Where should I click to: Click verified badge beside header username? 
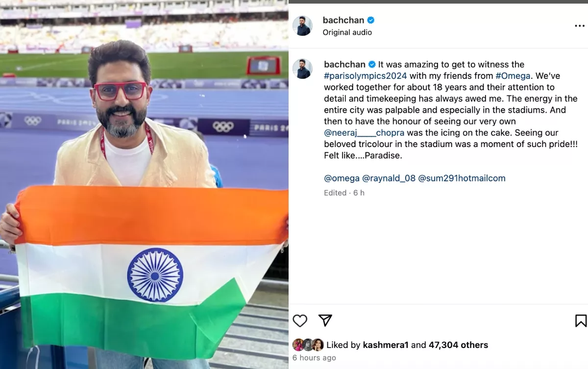tap(371, 20)
